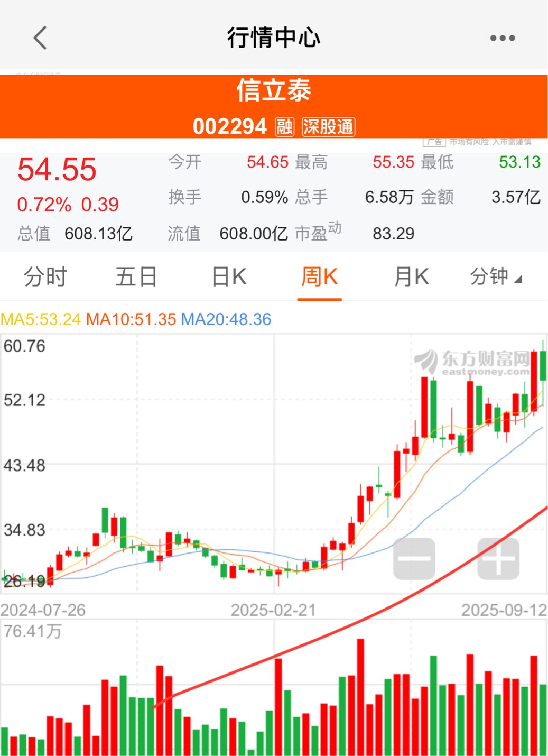Tap volume label 76.41万
Viewport: 548px width, 756px height.
click(x=33, y=631)
